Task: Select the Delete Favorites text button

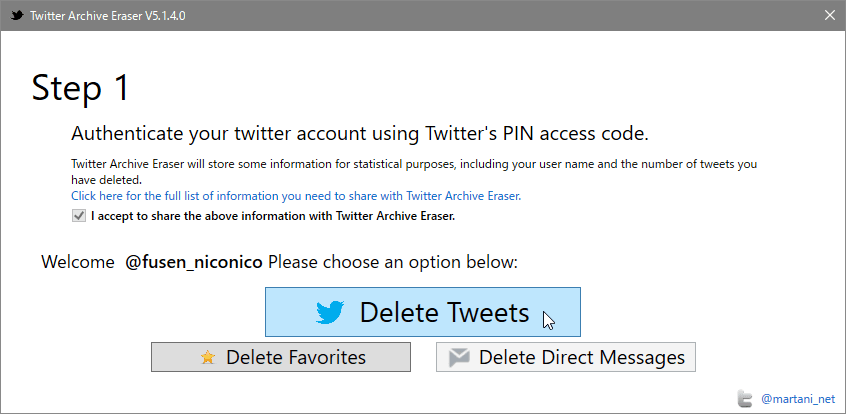Action: (281, 357)
